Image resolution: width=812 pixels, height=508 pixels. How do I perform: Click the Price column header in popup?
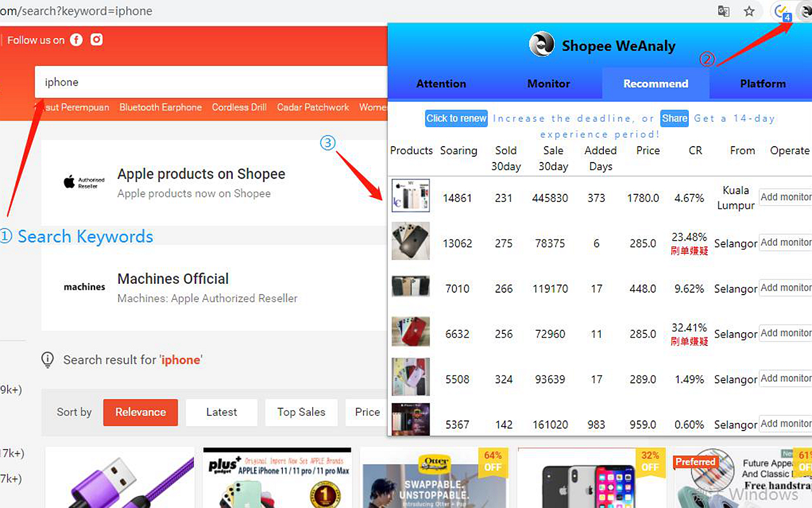(x=648, y=150)
